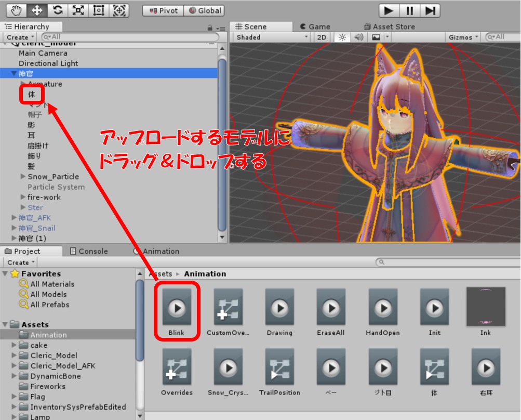Open the Shaded draw mode dropdown
The width and height of the screenshot is (521, 420).
coord(272,37)
